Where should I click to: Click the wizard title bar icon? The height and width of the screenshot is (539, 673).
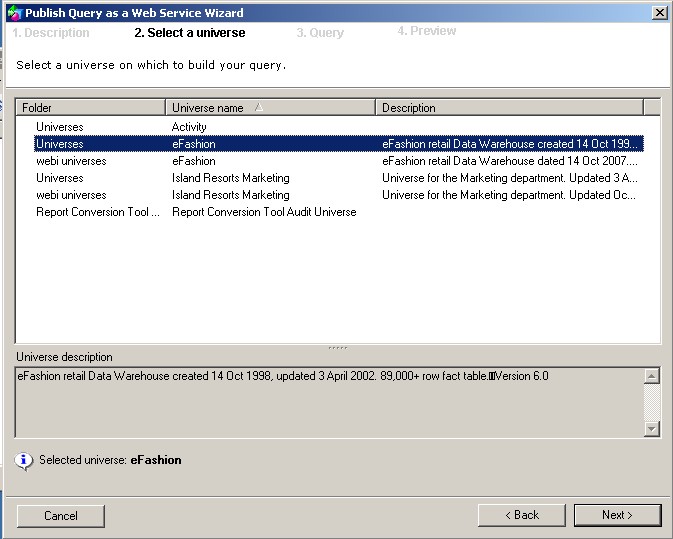click(x=14, y=13)
